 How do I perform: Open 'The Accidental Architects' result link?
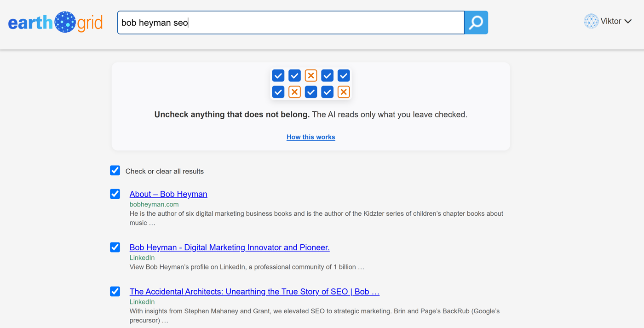coord(254,292)
